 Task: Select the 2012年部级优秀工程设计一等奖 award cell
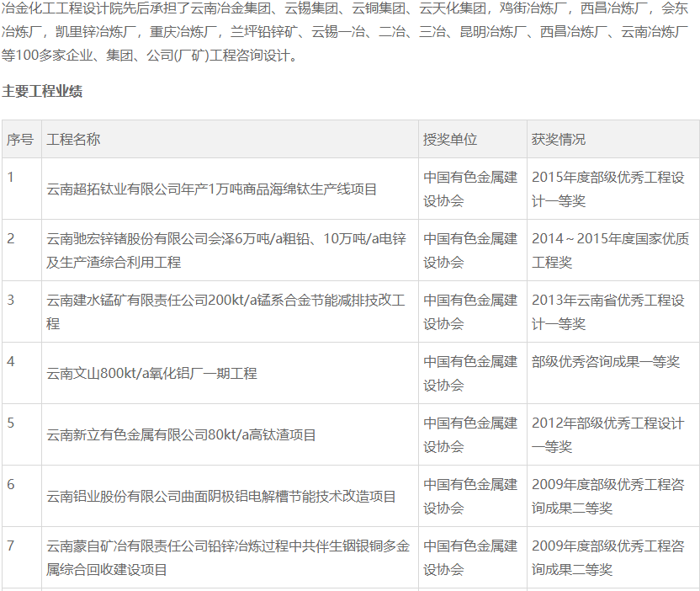pyautogui.click(x=607, y=434)
